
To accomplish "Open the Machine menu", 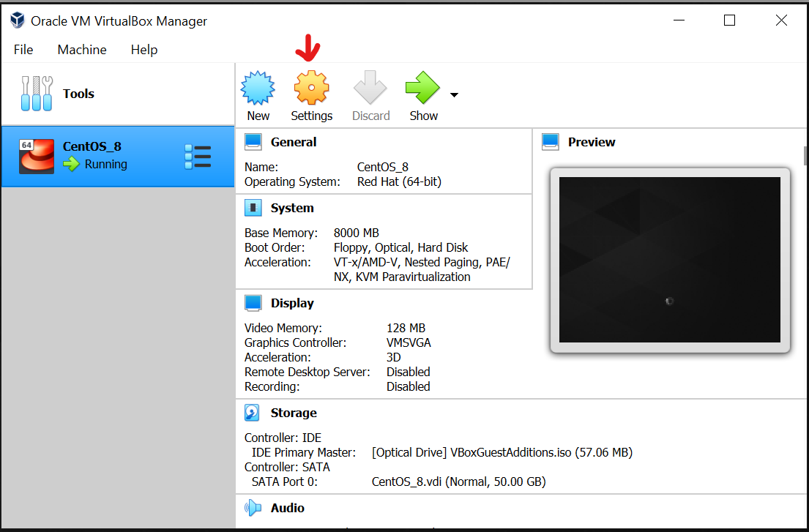I will pyautogui.click(x=82, y=50).
